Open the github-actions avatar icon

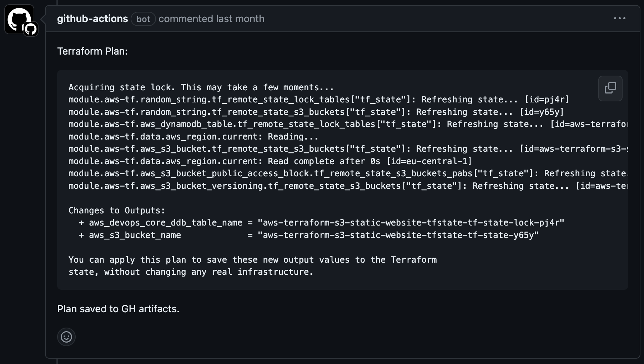[x=20, y=19]
